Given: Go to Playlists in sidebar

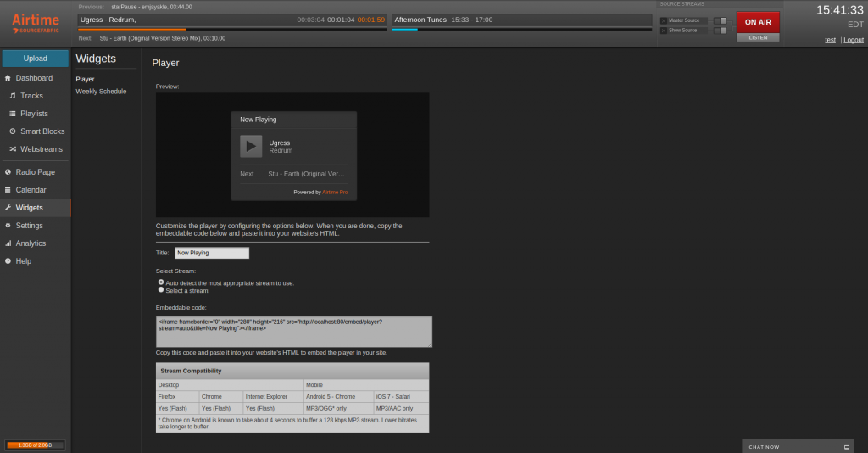Looking at the screenshot, I should [34, 114].
